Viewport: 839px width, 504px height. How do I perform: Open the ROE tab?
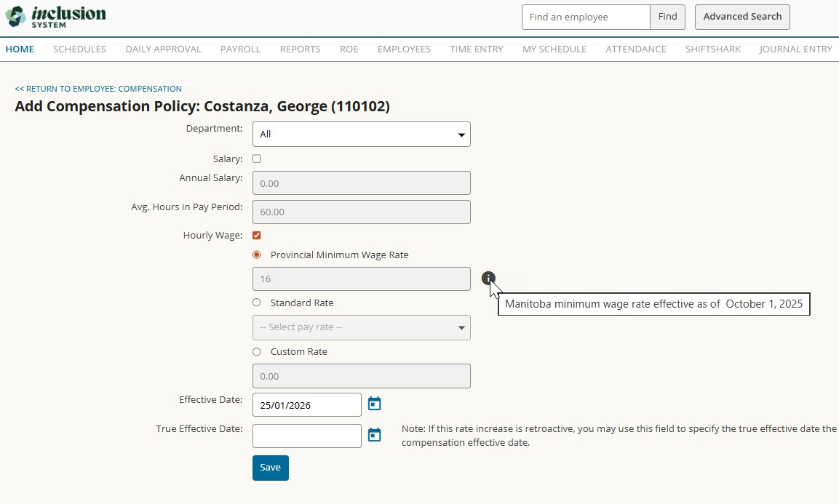(x=349, y=49)
